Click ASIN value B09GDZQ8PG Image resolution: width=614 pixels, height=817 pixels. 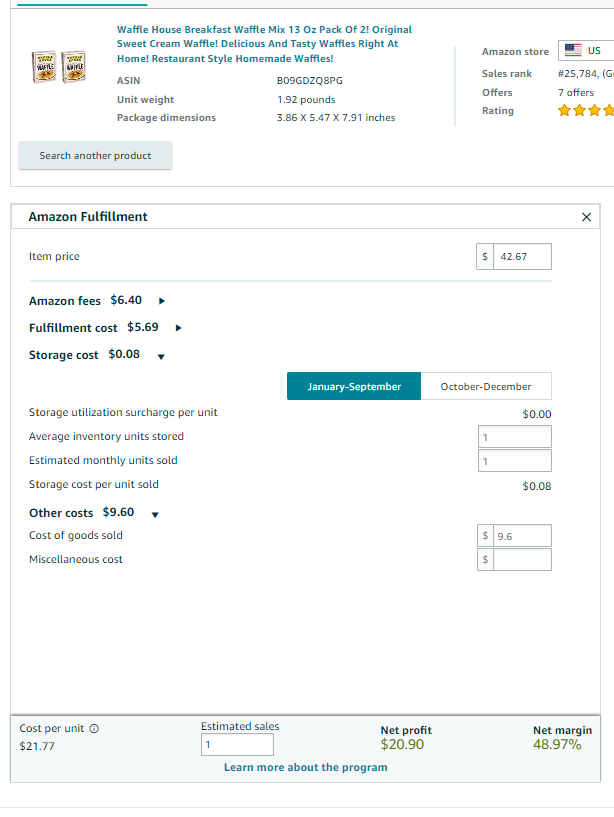(310, 80)
